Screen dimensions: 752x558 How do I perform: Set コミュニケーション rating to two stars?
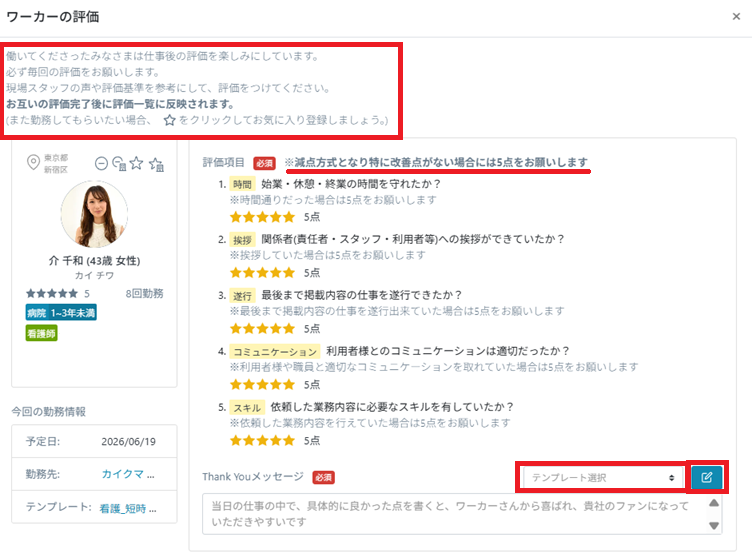tap(249, 384)
